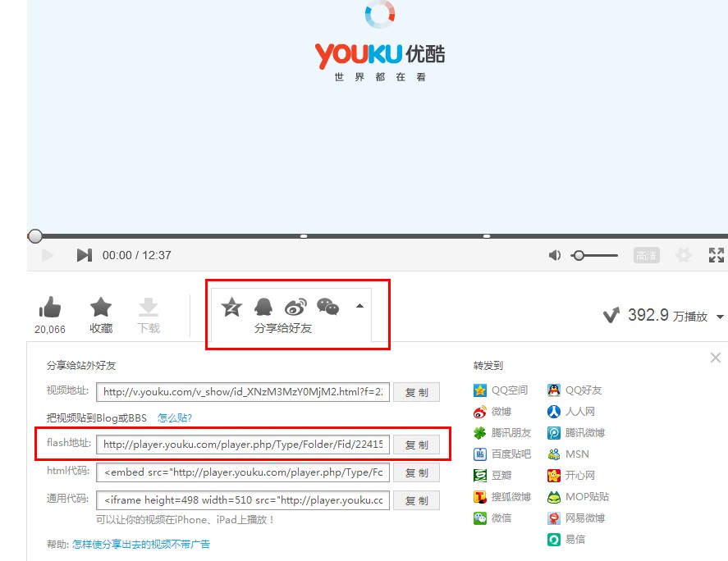
Task: Share to QQ via penguin icon in share tab
Action: 263,307
